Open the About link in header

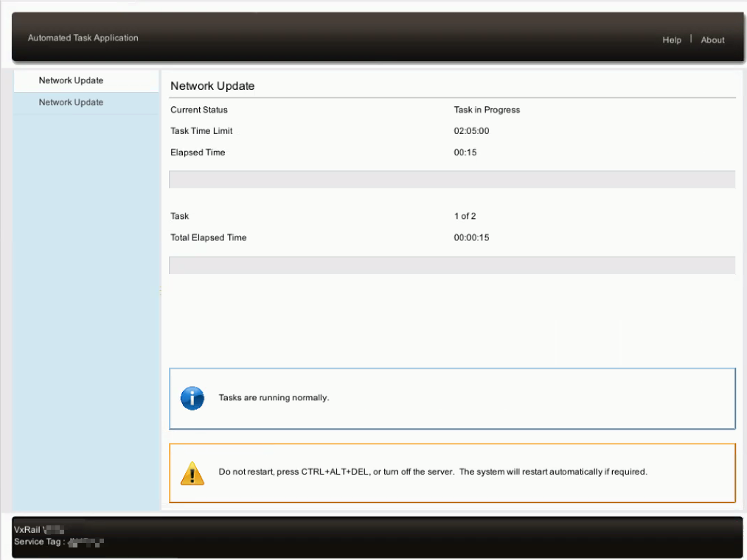(712, 40)
